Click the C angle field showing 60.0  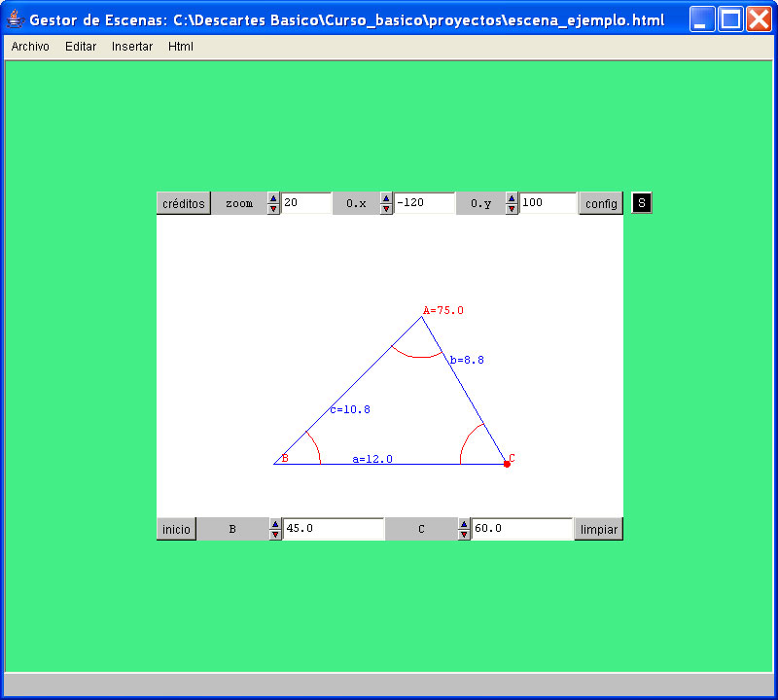pyautogui.click(x=522, y=529)
